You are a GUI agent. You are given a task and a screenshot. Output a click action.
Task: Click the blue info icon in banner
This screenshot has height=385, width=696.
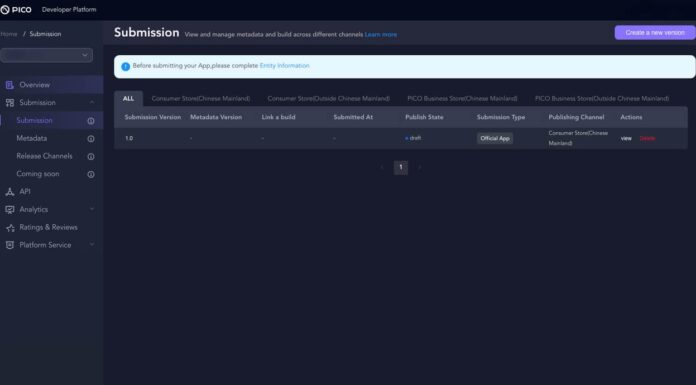click(126, 67)
